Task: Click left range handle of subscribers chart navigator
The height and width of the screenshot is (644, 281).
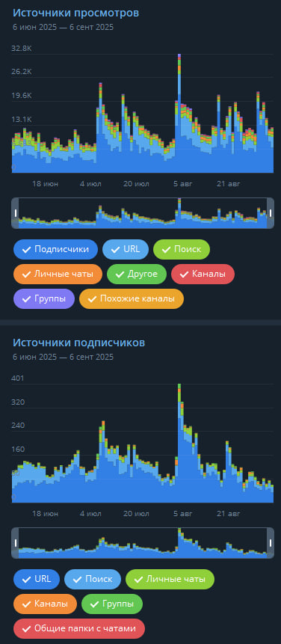Action: pos(16,543)
